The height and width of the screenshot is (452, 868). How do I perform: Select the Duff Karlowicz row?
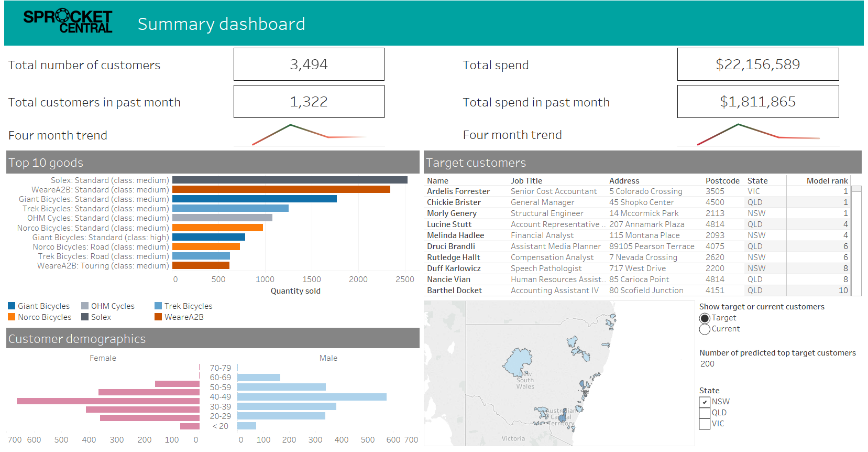point(637,268)
